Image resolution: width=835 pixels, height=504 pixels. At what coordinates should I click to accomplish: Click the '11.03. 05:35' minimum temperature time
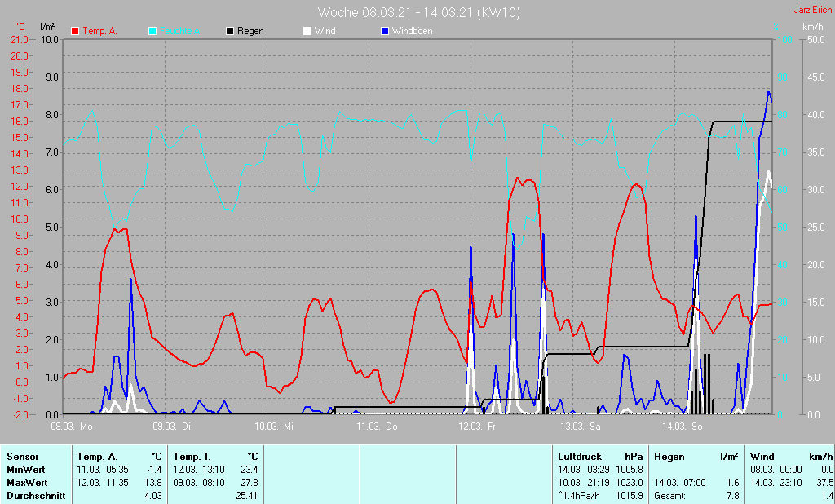coord(103,470)
